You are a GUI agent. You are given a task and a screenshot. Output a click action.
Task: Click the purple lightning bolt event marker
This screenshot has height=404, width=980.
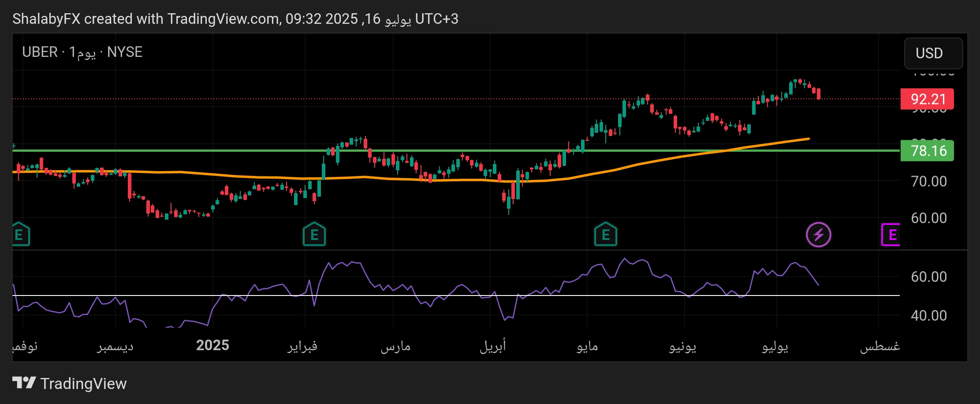pos(818,234)
